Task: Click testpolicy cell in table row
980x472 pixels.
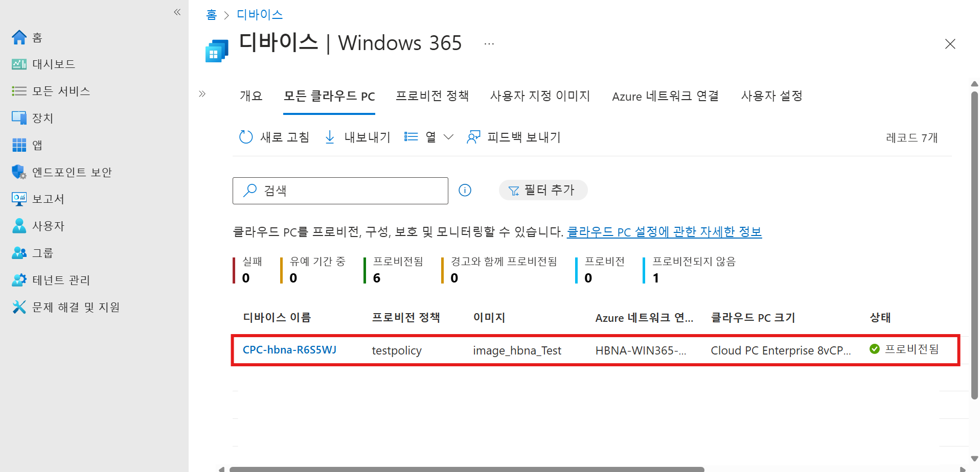Action: coord(397,350)
